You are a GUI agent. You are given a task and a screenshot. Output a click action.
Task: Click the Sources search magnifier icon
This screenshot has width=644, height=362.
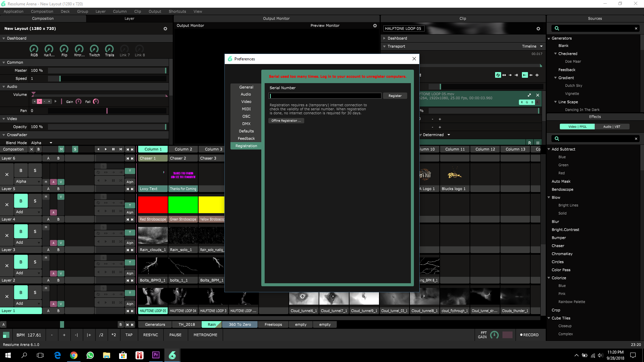(557, 28)
